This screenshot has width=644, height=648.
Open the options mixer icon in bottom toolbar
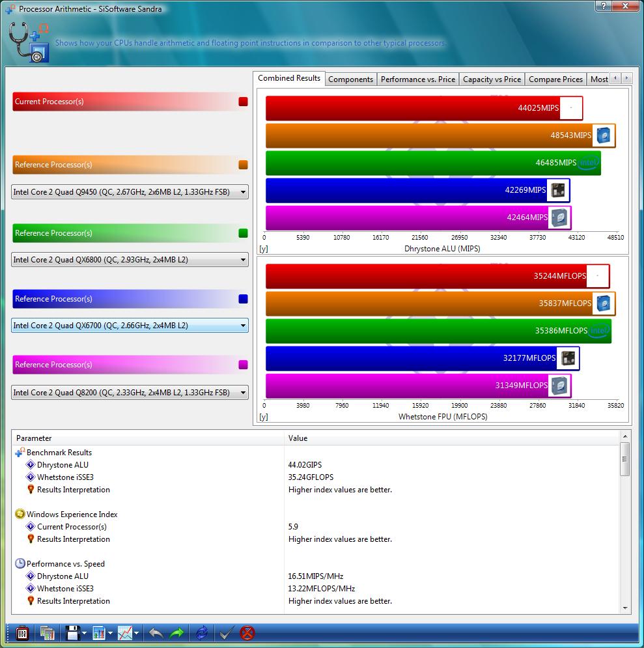click(22, 633)
